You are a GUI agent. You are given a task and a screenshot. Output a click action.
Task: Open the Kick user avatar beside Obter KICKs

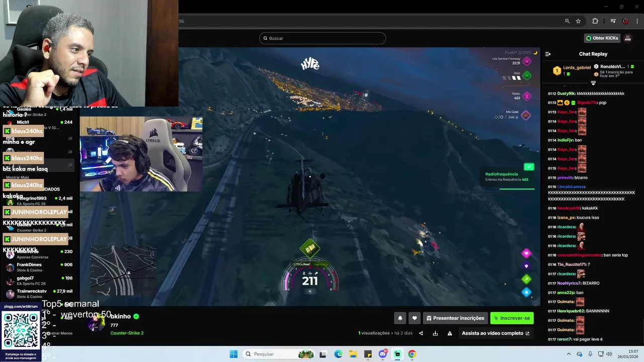click(x=628, y=38)
